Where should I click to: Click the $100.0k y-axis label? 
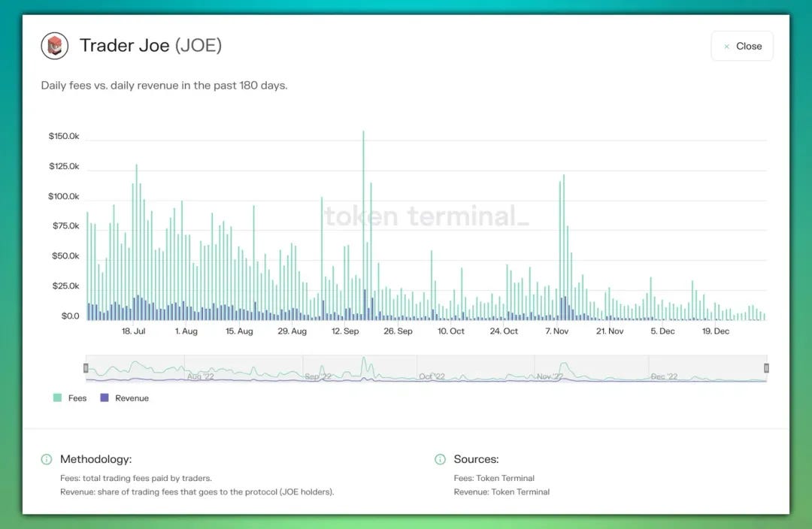64,196
